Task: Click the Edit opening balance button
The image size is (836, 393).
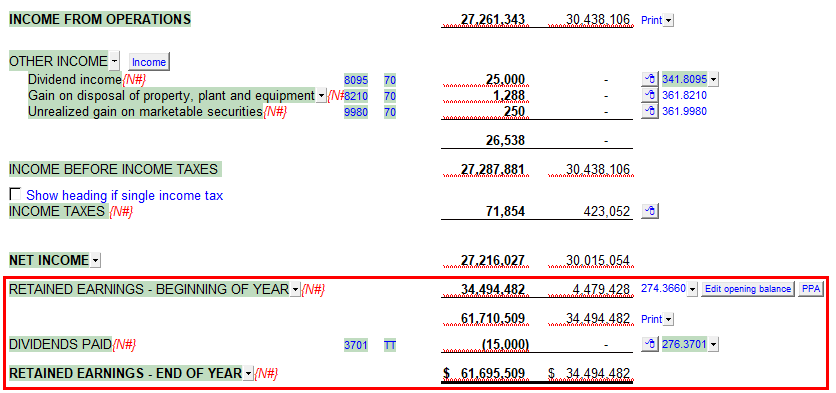Action: coord(747,289)
